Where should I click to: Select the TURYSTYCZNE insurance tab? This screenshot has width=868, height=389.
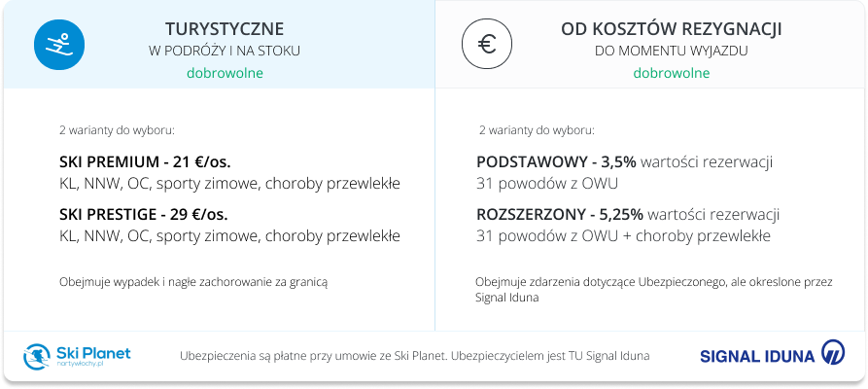(x=219, y=45)
